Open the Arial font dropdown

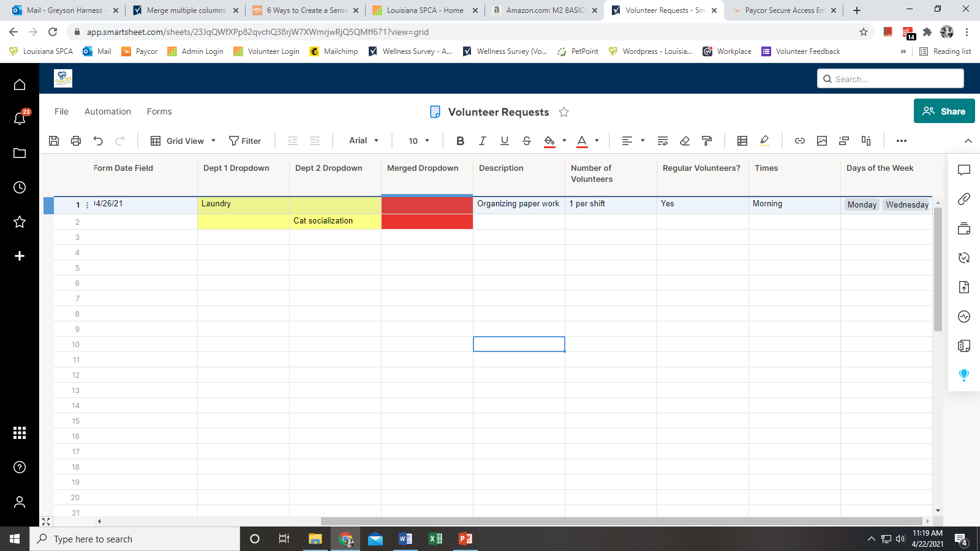pos(364,141)
